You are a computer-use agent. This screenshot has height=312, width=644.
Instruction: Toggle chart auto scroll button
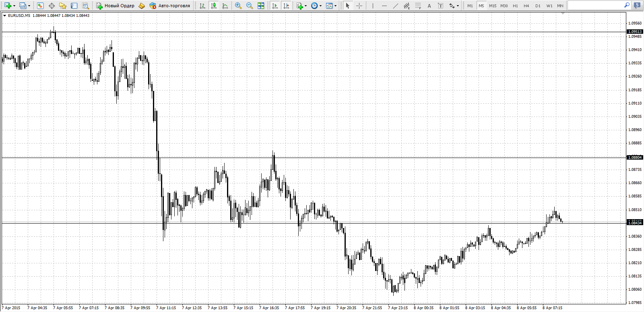coord(275,6)
